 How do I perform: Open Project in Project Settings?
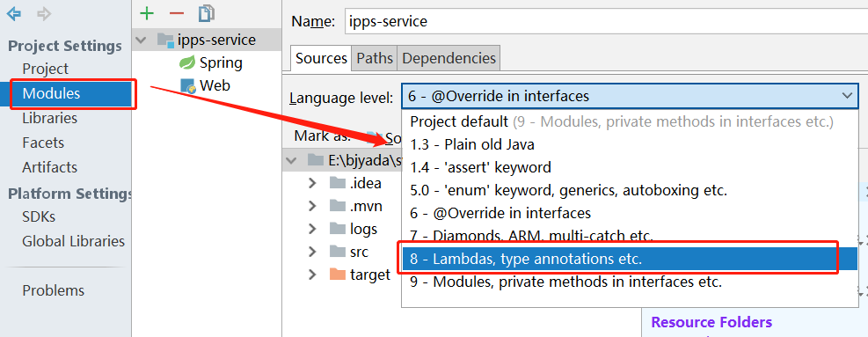46,70
